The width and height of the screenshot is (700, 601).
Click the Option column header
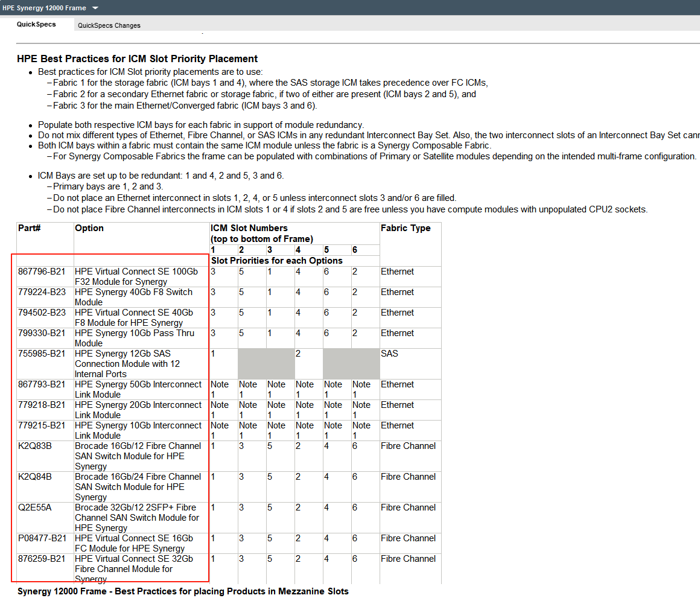[x=89, y=228]
